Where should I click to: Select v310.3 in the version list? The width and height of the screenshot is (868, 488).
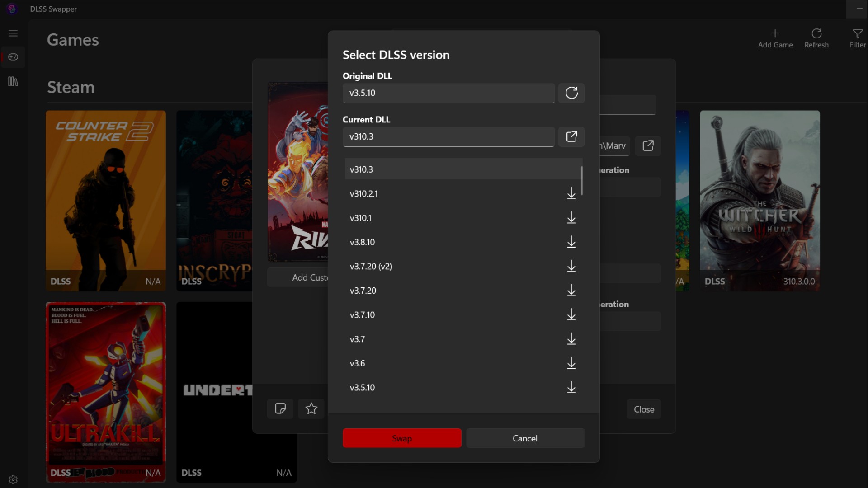[x=463, y=169]
